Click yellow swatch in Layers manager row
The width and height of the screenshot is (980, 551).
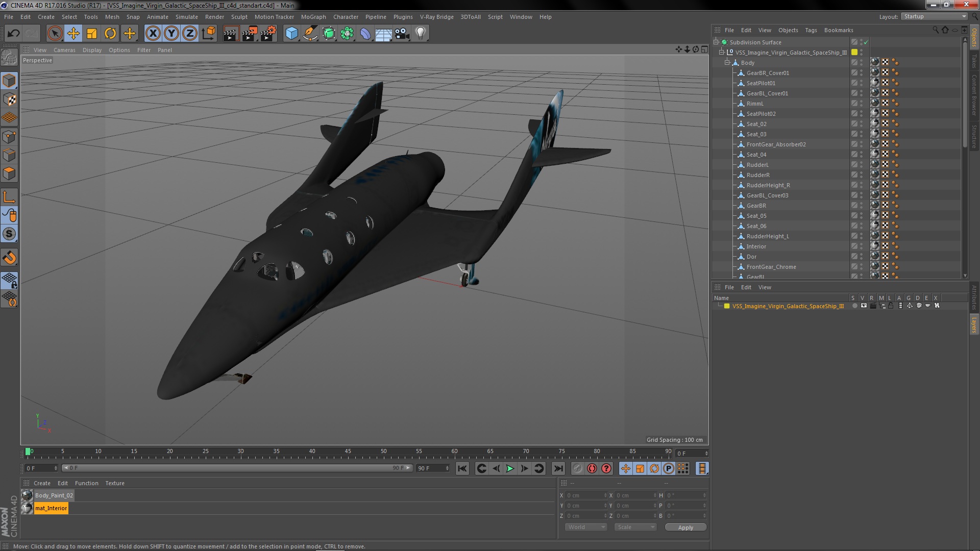[727, 306]
